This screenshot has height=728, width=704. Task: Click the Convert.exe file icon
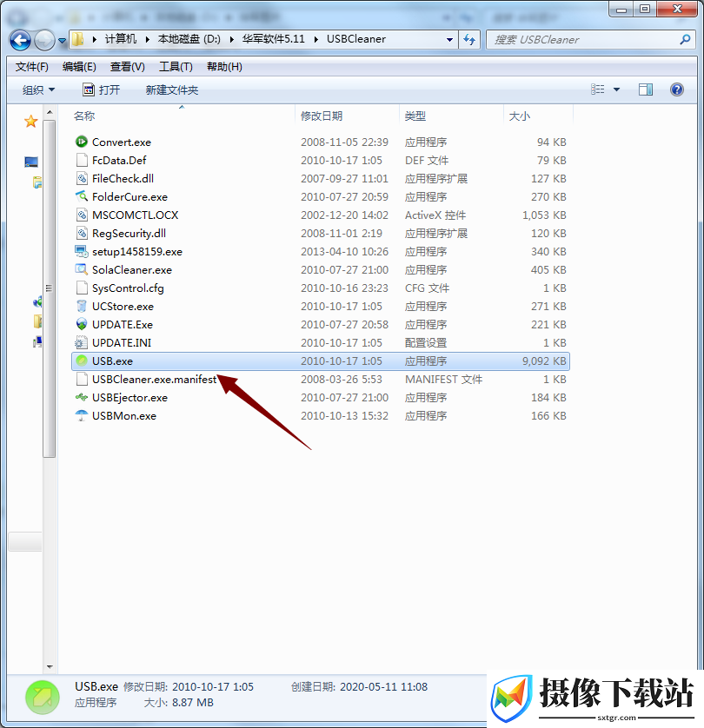82,142
